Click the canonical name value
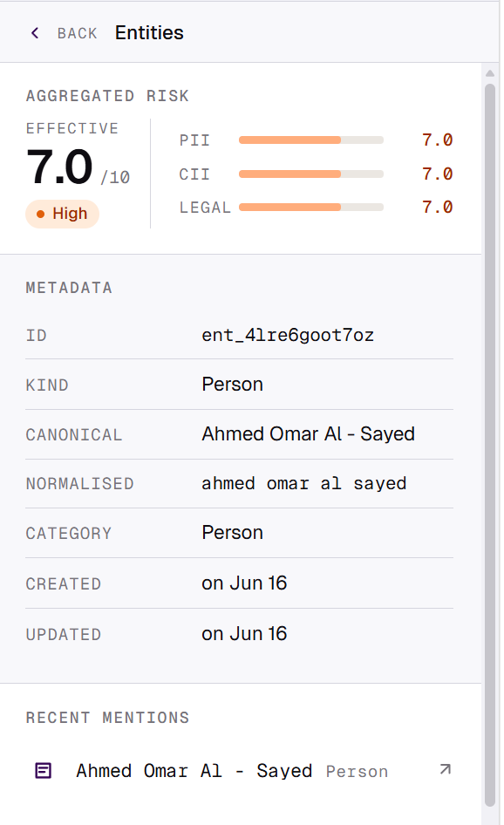The image size is (504, 825). click(309, 434)
